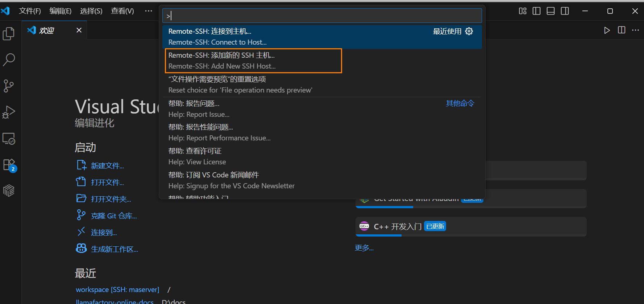Image resolution: width=644 pixels, height=304 pixels.
Task: Open editor More Actions ellipsis menu
Action: pyautogui.click(x=635, y=30)
